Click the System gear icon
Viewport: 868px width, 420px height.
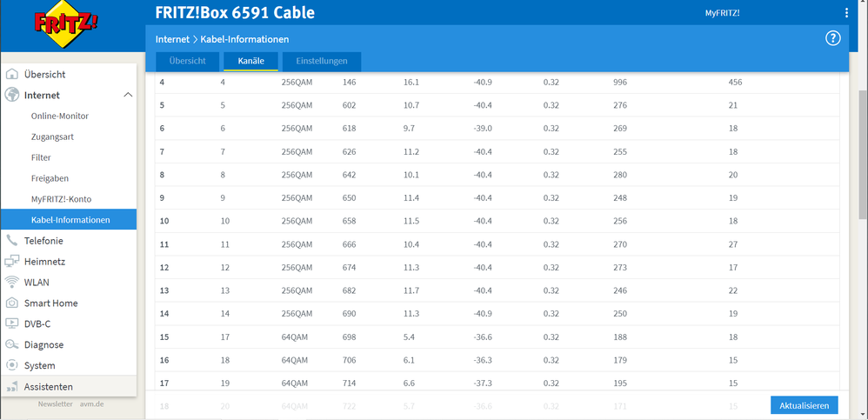(12, 366)
